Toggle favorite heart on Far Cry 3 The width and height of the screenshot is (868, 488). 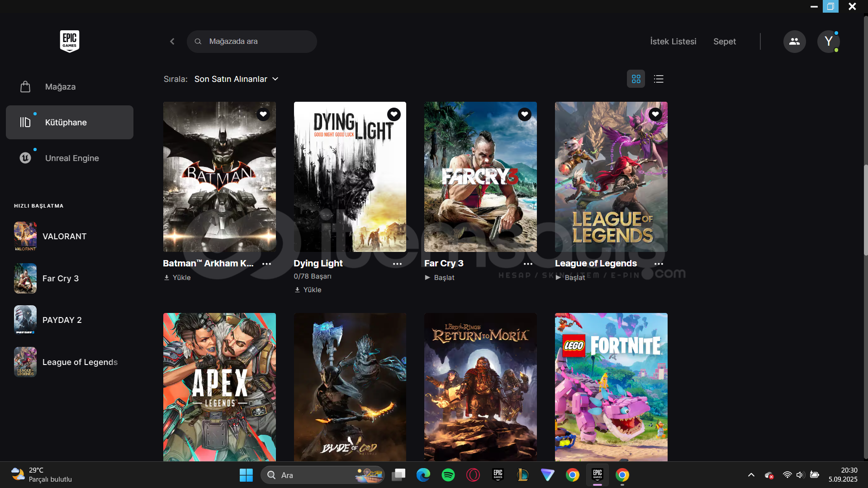525,114
